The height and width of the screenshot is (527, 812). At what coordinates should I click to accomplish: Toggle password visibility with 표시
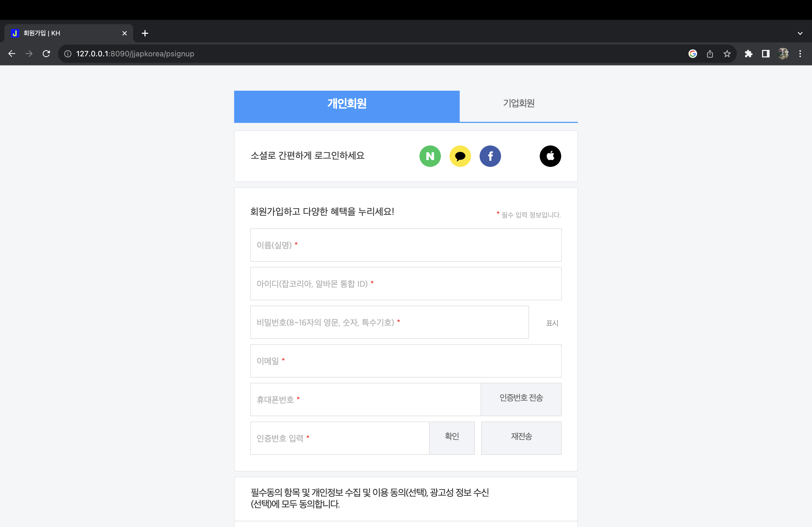pyautogui.click(x=552, y=323)
